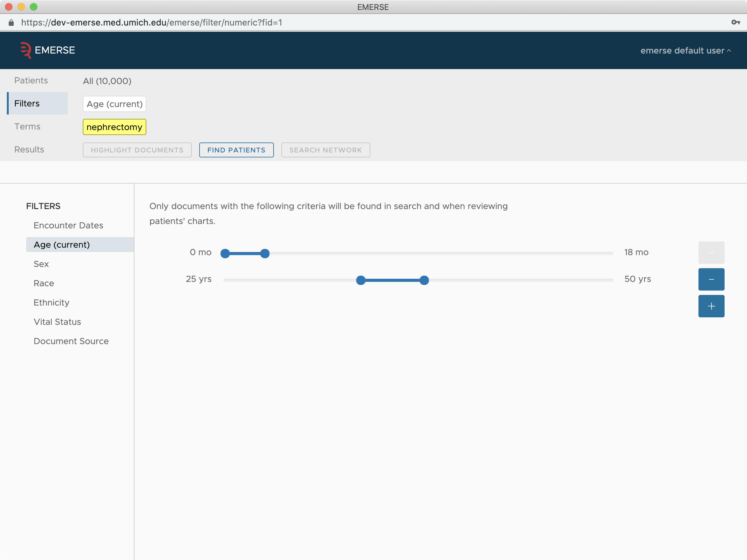This screenshot has height=560, width=747.
Task: Click the Highlight Documents button
Action: coord(137,149)
